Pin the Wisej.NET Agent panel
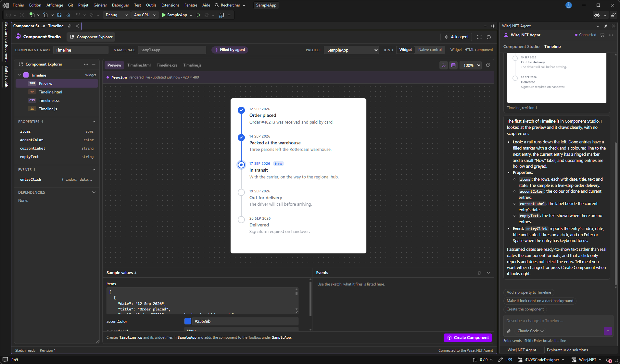Image resolution: width=620 pixels, height=364 pixels. click(606, 26)
